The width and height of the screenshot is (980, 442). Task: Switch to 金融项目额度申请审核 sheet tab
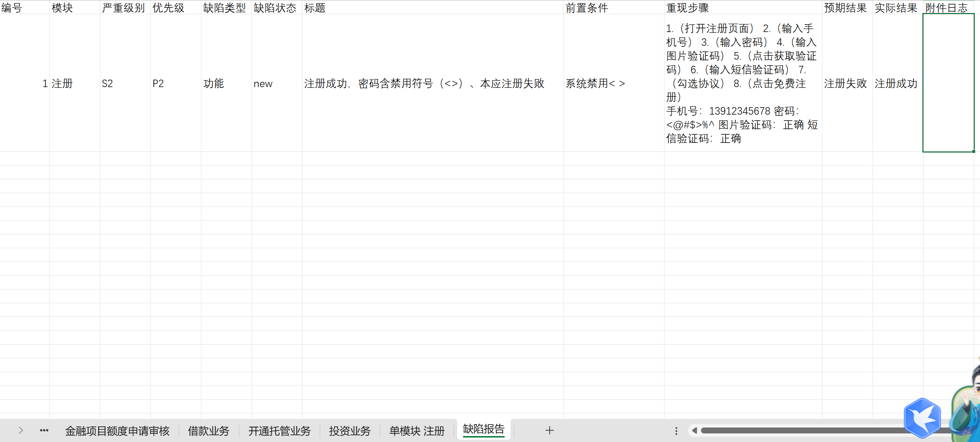pyautogui.click(x=117, y=431)
